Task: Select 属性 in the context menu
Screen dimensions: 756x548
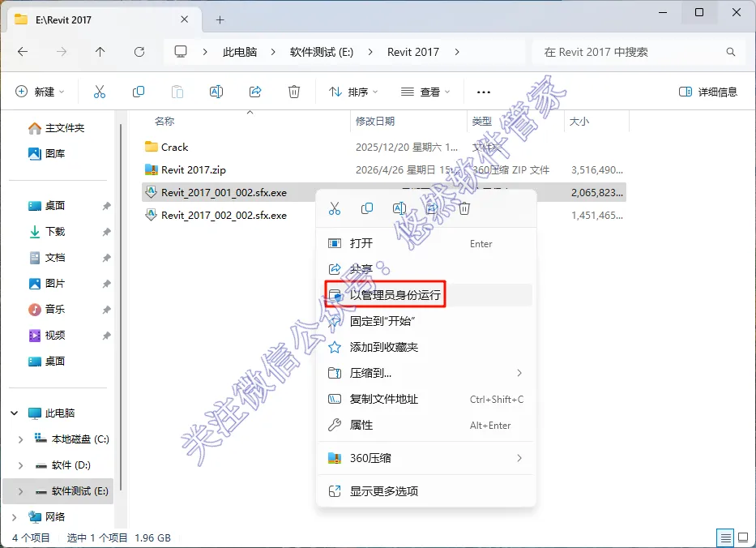Action: (x=425, y=425)
